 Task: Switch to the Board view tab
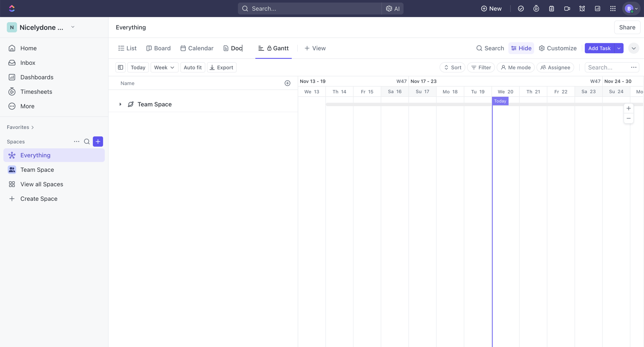[158, 48]
